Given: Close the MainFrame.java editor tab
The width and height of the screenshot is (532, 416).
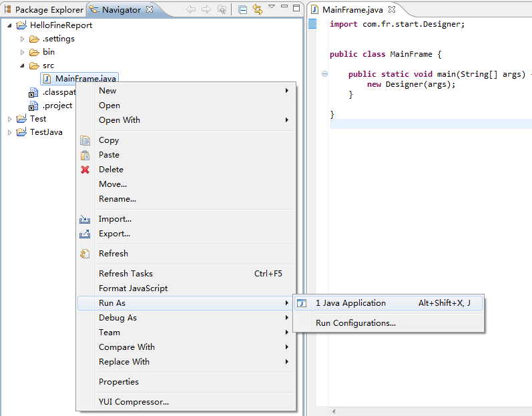Looking at the screenshot, I should pyautogui.click(x=392, y=9).
